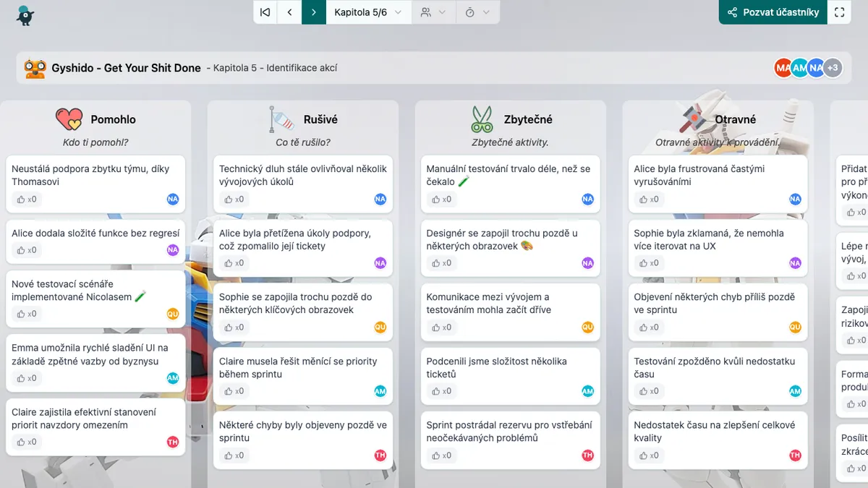Toggle like on 'Podcenili jsme složitost' card
This screenshot has width=868, height=488.
(x=441, y=391)
